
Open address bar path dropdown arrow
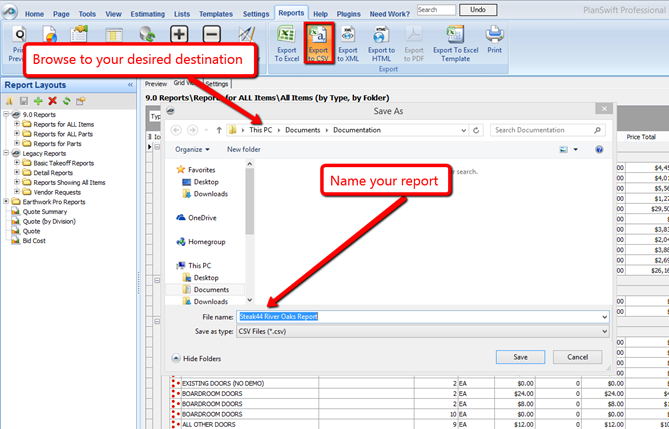click(463, 130)
